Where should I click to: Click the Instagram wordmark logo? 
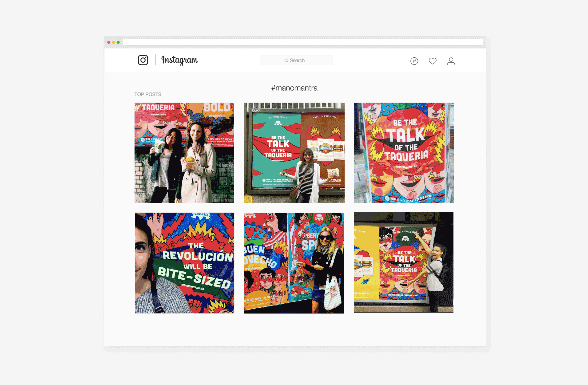pyautogui.click(x=179, y=60)
